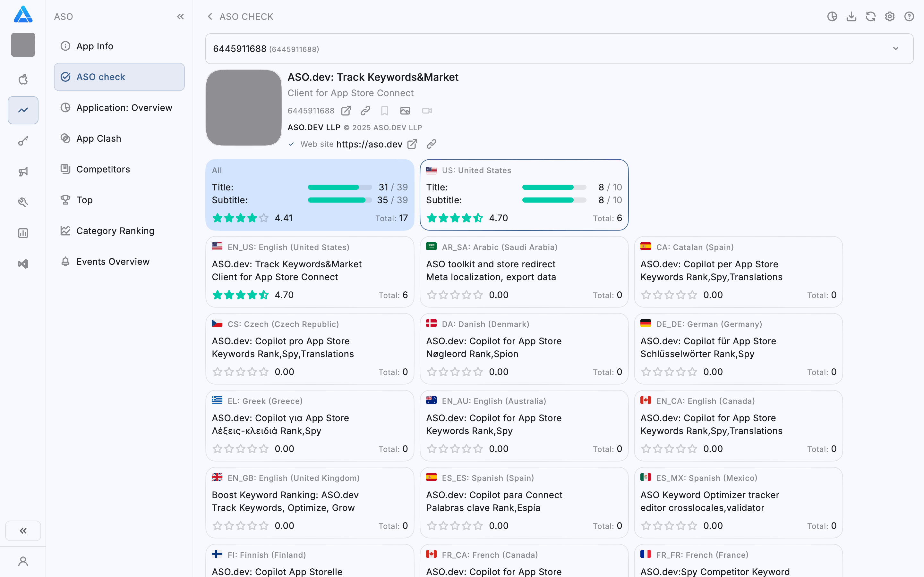Collapse the ASO side panel with the double chevron

click(x=180, y=16)
